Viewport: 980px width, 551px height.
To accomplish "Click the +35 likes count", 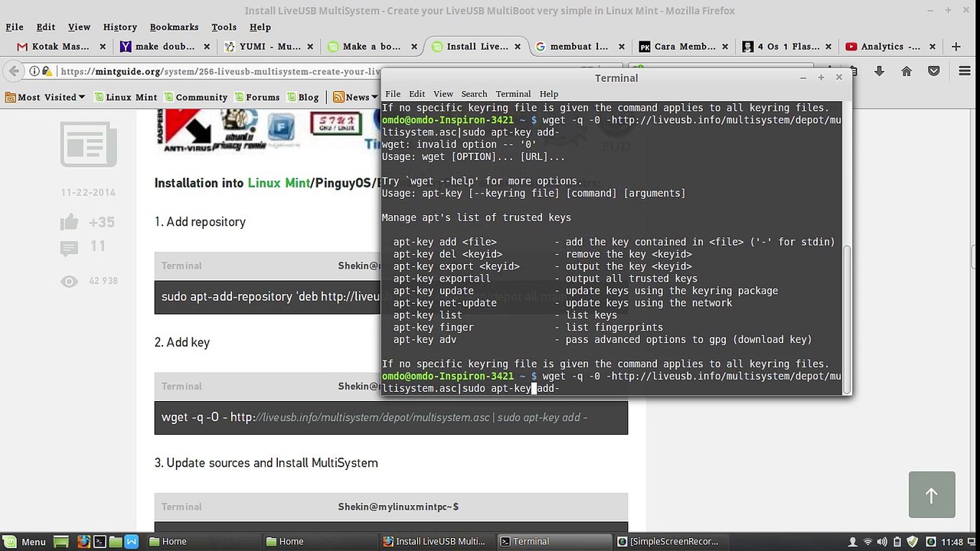I will coord(102,223).
